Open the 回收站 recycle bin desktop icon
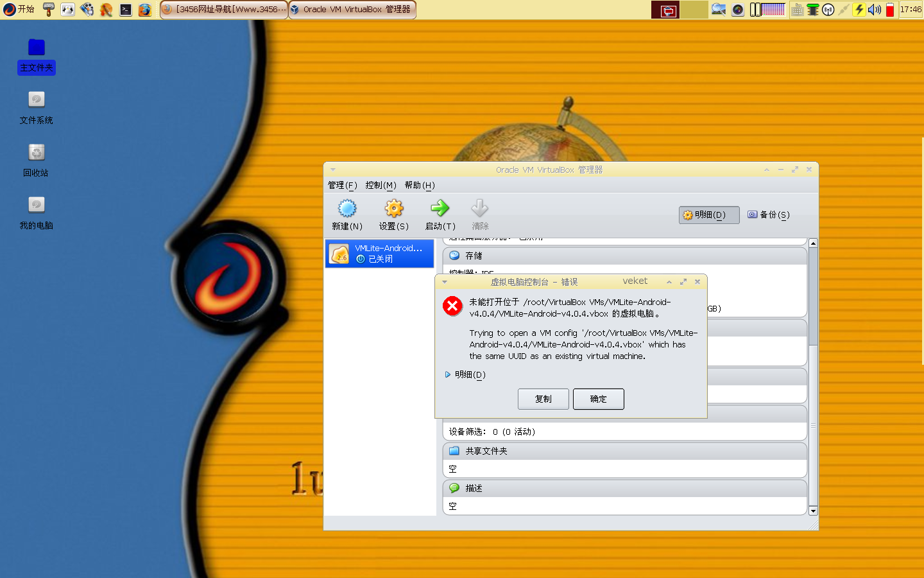 point(37,161)
